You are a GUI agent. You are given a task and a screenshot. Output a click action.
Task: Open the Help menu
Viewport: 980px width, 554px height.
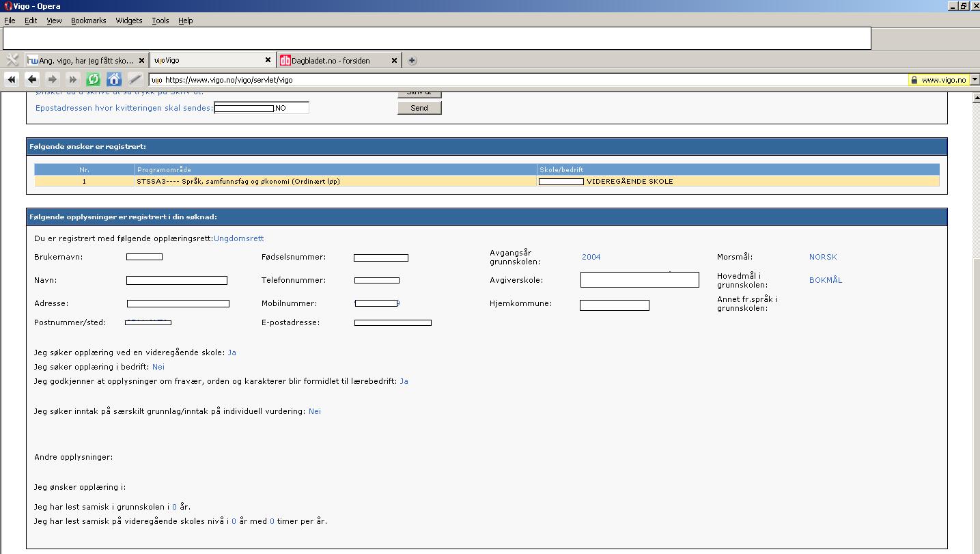click(x=186, y=20)
